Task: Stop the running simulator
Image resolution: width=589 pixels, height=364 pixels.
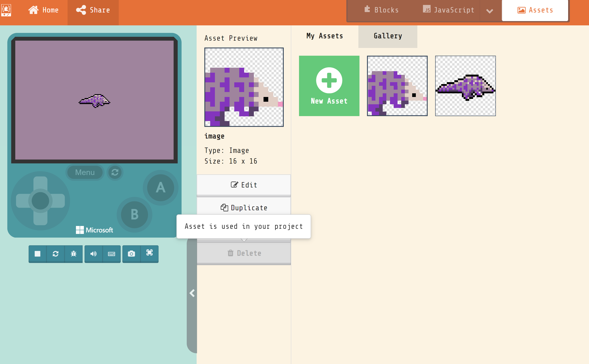Action: click(37, 254)
